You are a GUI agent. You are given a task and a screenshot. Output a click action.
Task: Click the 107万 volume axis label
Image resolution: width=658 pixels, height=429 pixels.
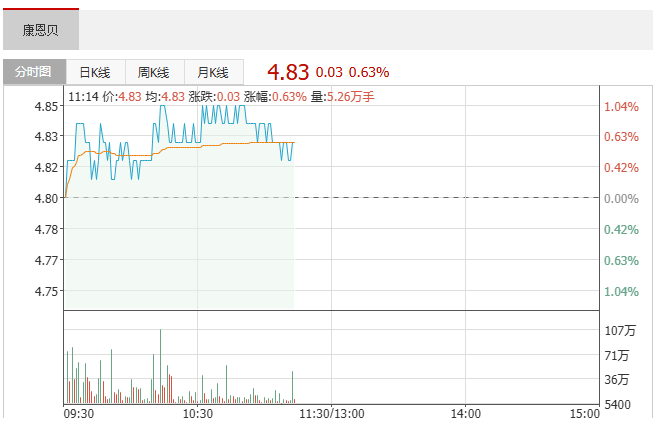click(x=621, y=330)
